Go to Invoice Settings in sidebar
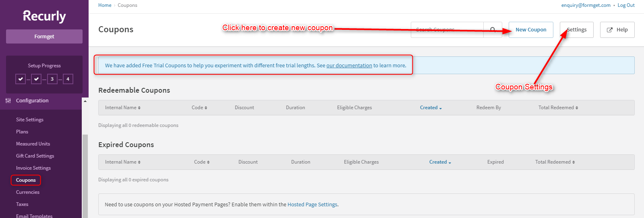The height and width of the screenshot is (218, 644). (33, 168)
